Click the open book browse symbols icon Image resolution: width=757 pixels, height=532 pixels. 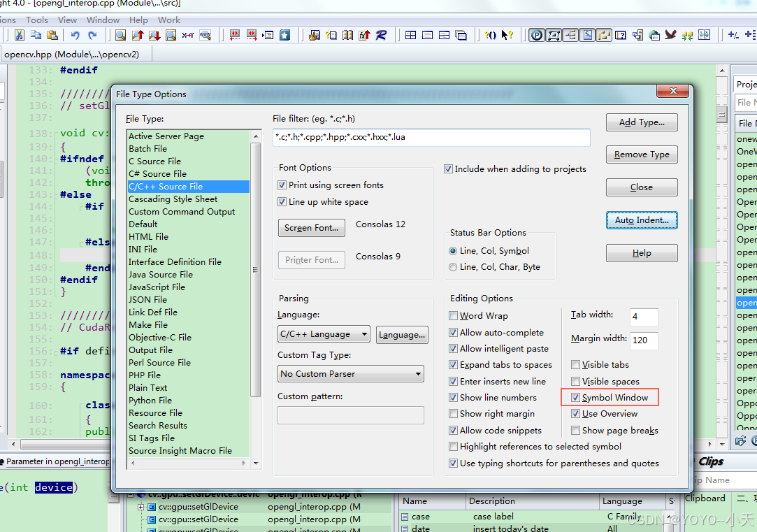click(x=347, y=35)
